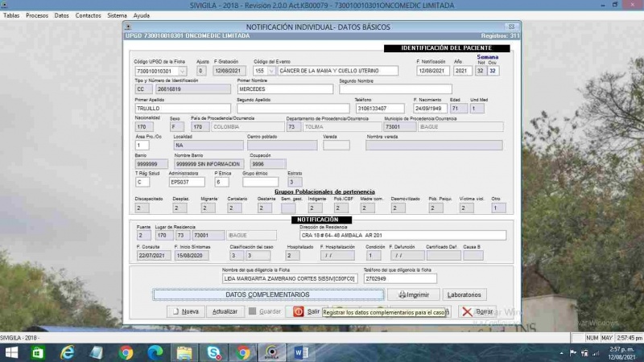
Task: Select the Teléfono input field
Action: [x=381, y=108]
